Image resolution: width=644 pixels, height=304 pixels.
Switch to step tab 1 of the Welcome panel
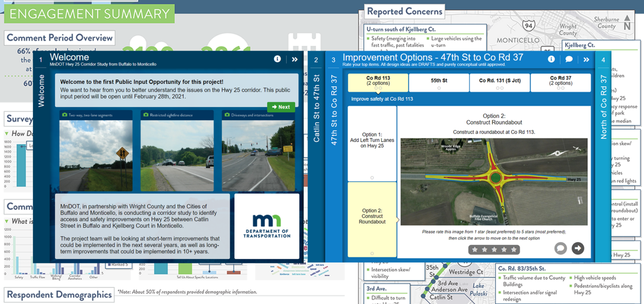click(x=41, y=60)
